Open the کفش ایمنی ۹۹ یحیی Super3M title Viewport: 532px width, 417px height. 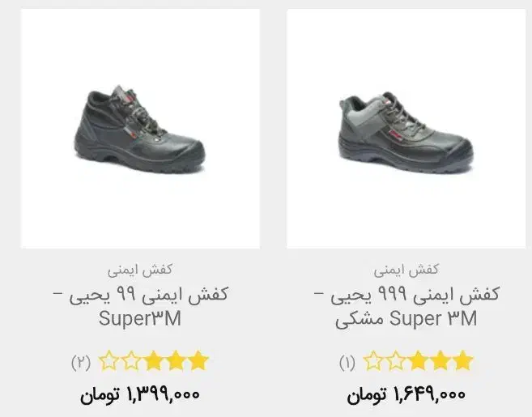click(x=140, y=307)
